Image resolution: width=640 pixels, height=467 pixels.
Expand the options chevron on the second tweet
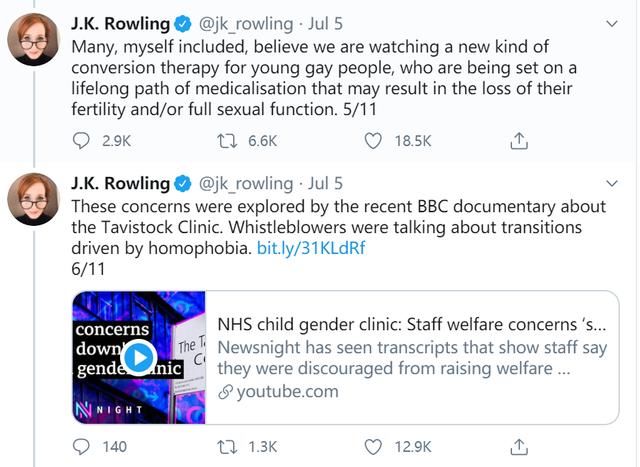pyautogui.click(x=612, y=183)
